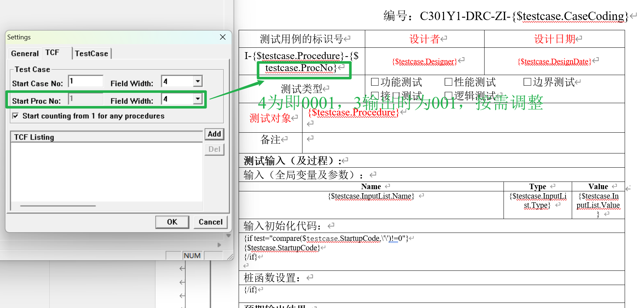Image resolution: width=644 pixels, height=308 pixels.
Task: Check the 功能测试 checkbox in document
Action: [375, 82]
